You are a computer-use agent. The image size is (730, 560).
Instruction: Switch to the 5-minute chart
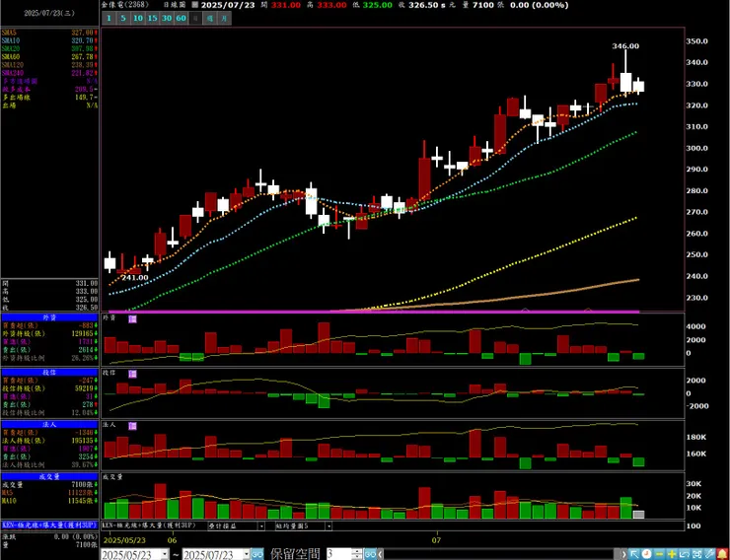coord(123,18)
